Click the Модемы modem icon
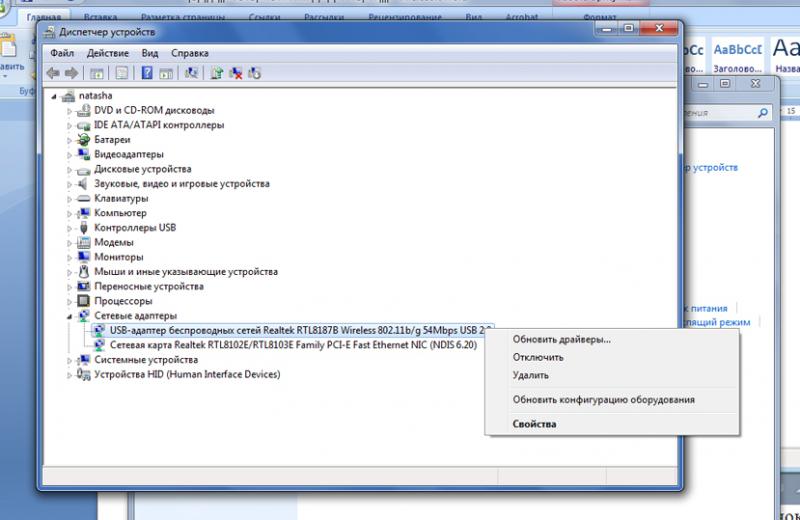The width and height of the screenshot is (800, 520). point(83,242)
